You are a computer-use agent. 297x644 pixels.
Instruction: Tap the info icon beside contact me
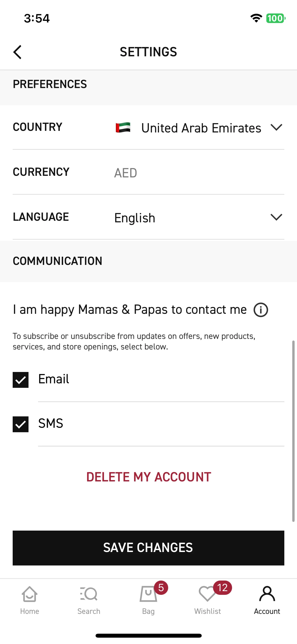pos(261,310)
